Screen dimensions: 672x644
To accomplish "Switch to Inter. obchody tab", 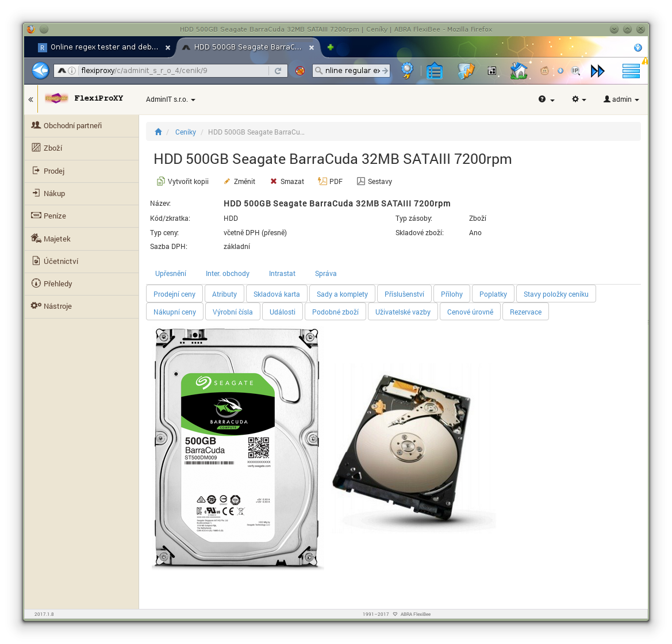I will 228,274.
